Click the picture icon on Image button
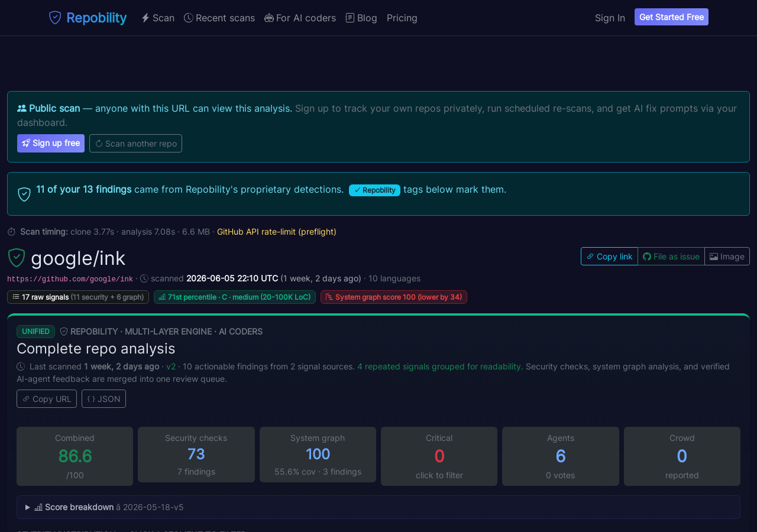The image size is (757, 532). 714,257
